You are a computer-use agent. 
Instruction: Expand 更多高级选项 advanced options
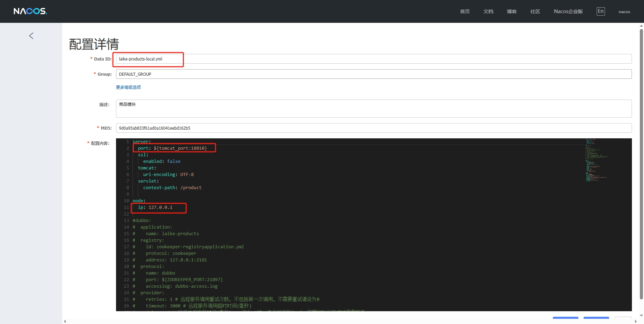[x=128, y=87]
